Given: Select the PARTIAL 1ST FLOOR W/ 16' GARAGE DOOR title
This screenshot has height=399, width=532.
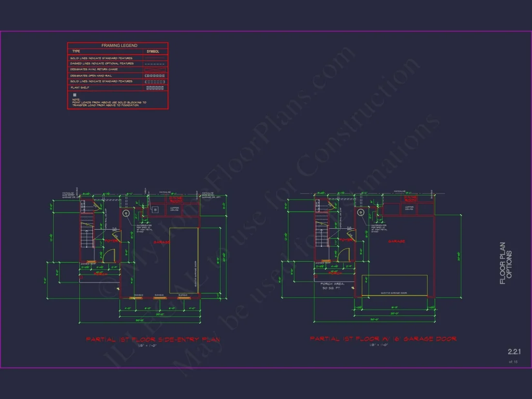Looking at the screenshot, I should point(384,339).
